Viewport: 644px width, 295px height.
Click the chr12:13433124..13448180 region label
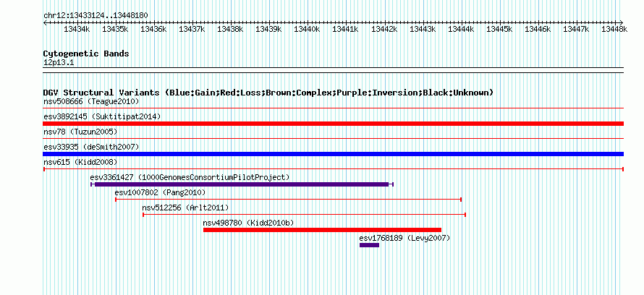pyautogui.click(x=96, y=15)
